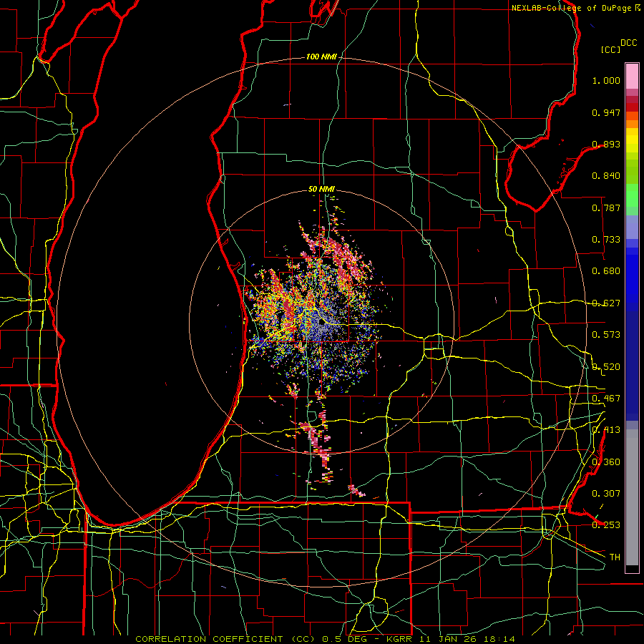
Task: Click the 0.307 legend value
Action: [x=606, y=494]
